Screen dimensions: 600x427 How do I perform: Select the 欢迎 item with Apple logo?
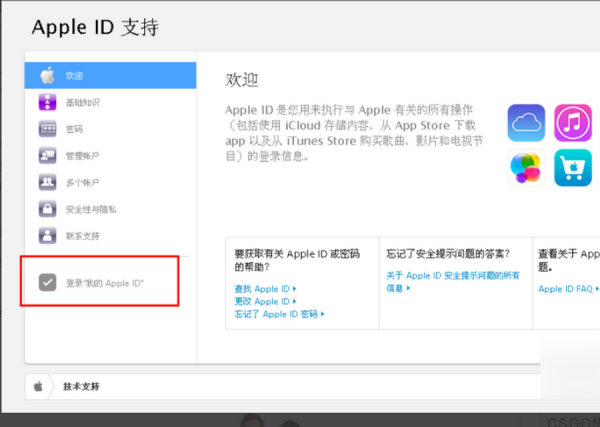tap(111, 75)
